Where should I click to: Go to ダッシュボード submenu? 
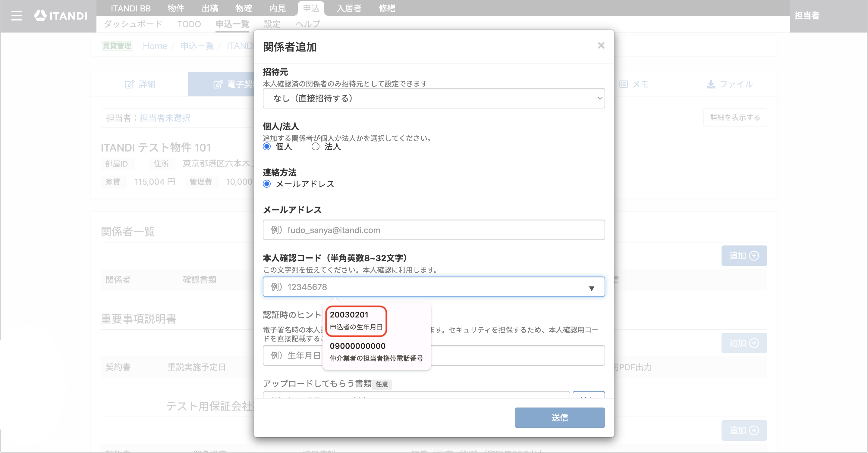[133, 24]
